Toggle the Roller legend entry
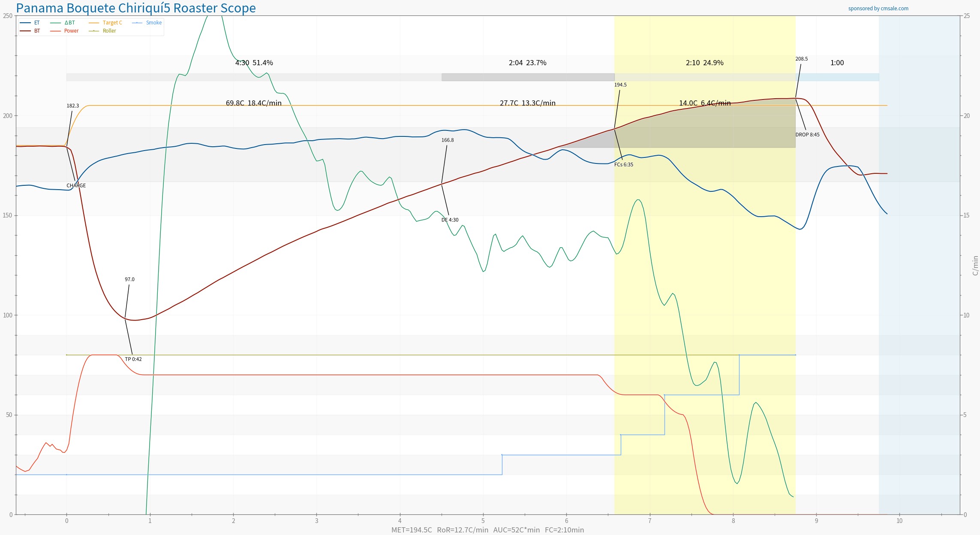The image size is (980, 535). click(x=109, y=31)
